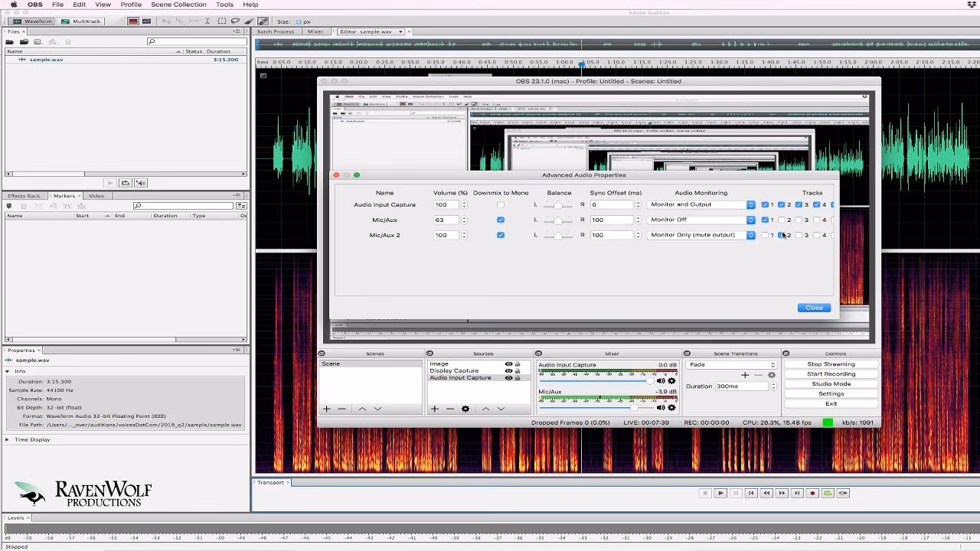Adjust the Balance slider for Mic/Aux 2
The image size is (980, 551).
click(558, 235)
